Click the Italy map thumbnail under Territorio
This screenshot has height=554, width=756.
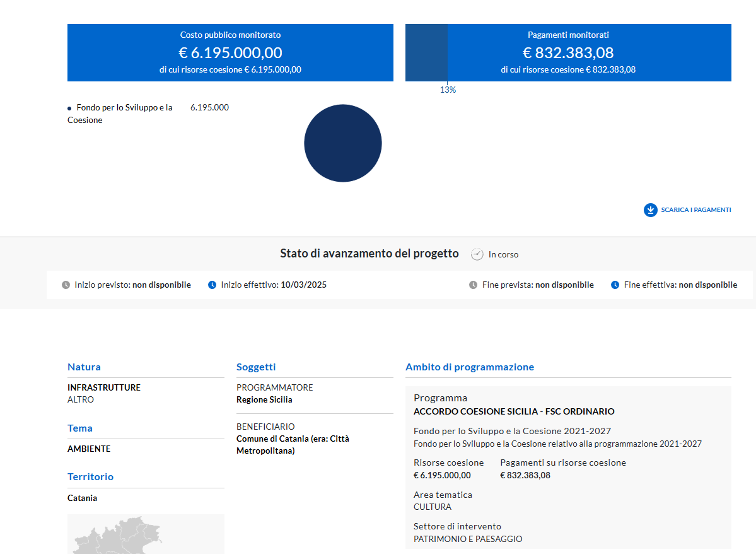(146, 534)
